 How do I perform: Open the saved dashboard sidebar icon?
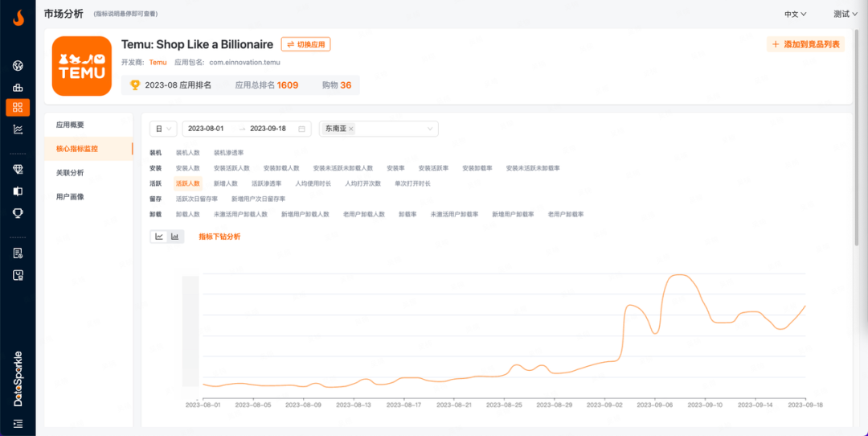pyautogui.click(x=18, y=275)
